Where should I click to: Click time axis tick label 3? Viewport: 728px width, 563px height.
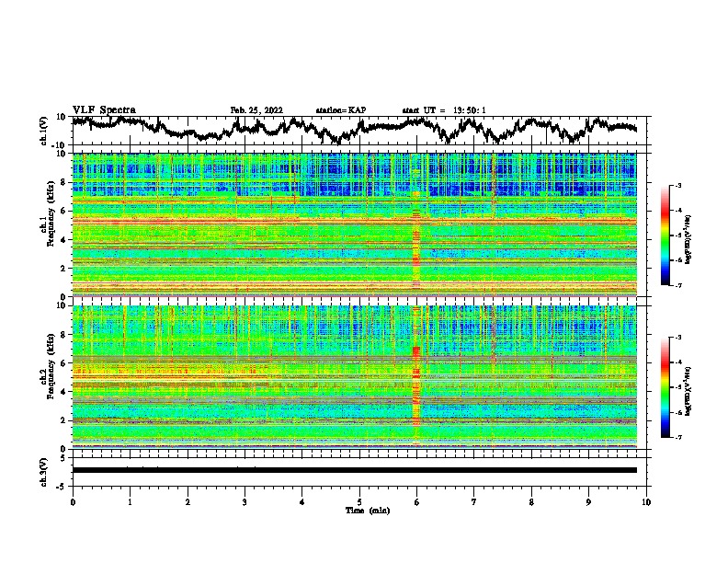[x=245, y=502]
